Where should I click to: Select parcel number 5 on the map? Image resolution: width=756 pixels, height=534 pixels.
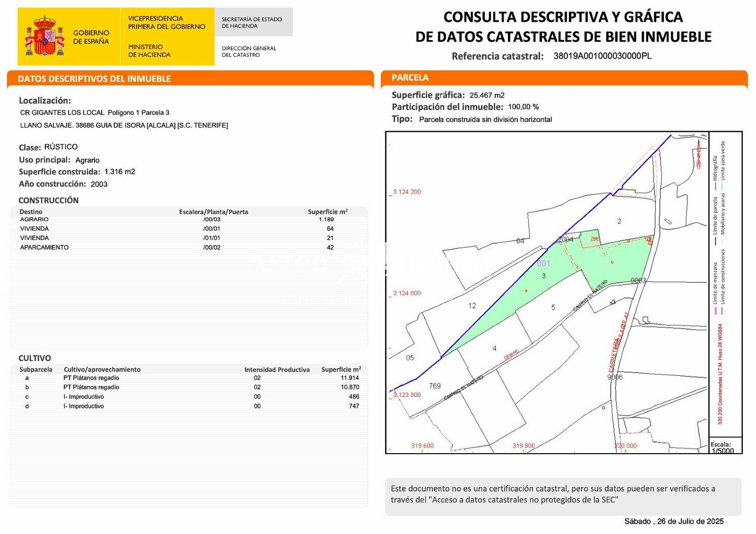(553, 307)
